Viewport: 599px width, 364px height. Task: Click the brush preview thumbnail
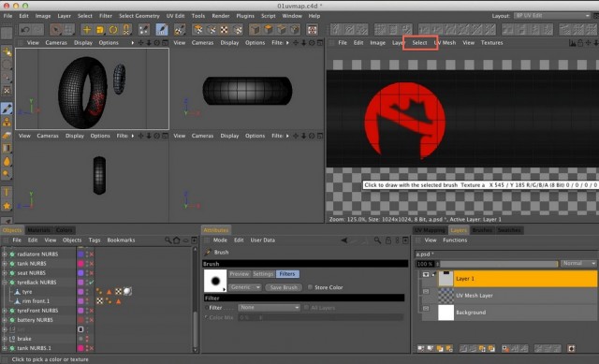[215, 281]
